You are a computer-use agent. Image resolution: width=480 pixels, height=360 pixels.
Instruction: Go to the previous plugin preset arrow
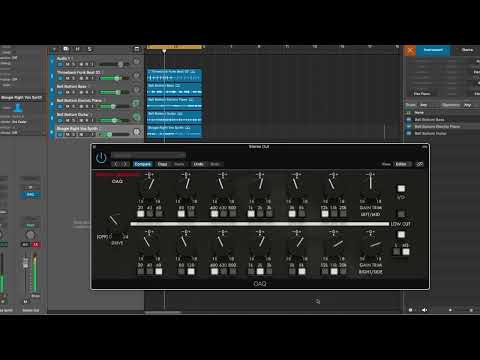[116, 164]
